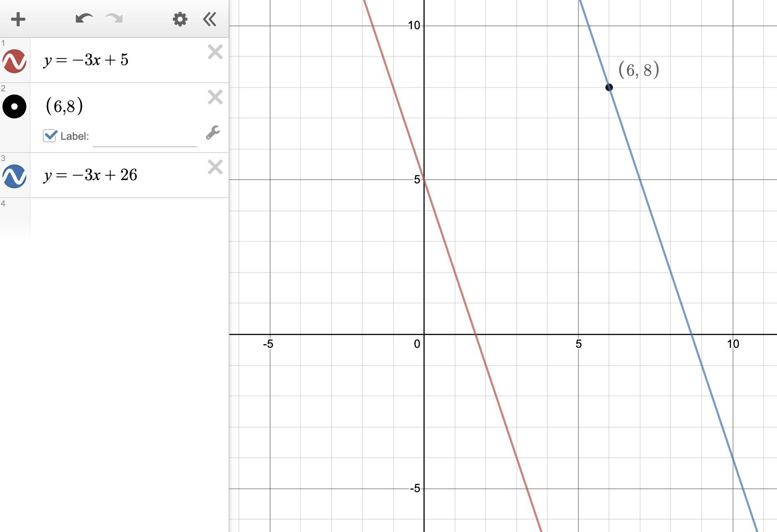Click into the Label text field

coord(145,136)
